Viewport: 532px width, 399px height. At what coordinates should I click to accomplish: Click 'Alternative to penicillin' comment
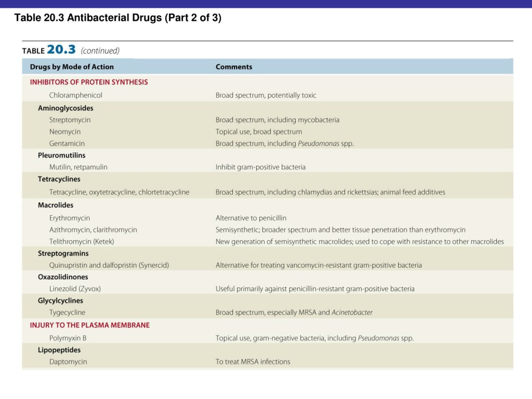(x=251, y=218)
